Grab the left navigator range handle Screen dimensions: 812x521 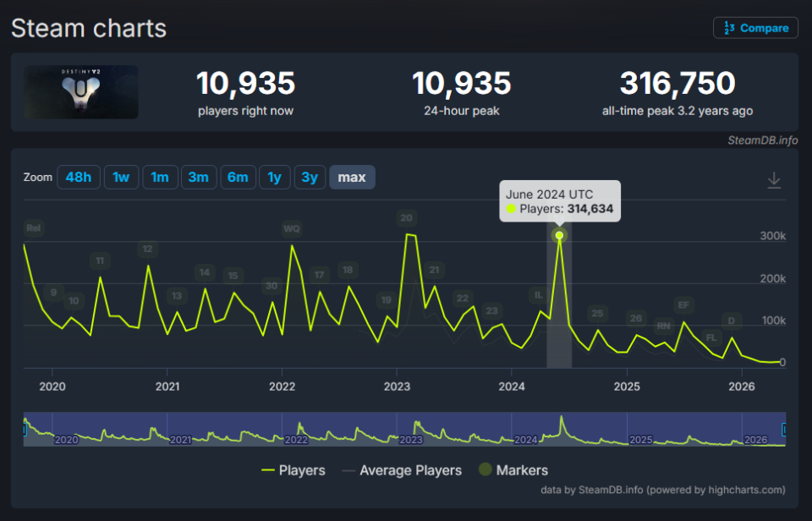(x=25, y=430)
